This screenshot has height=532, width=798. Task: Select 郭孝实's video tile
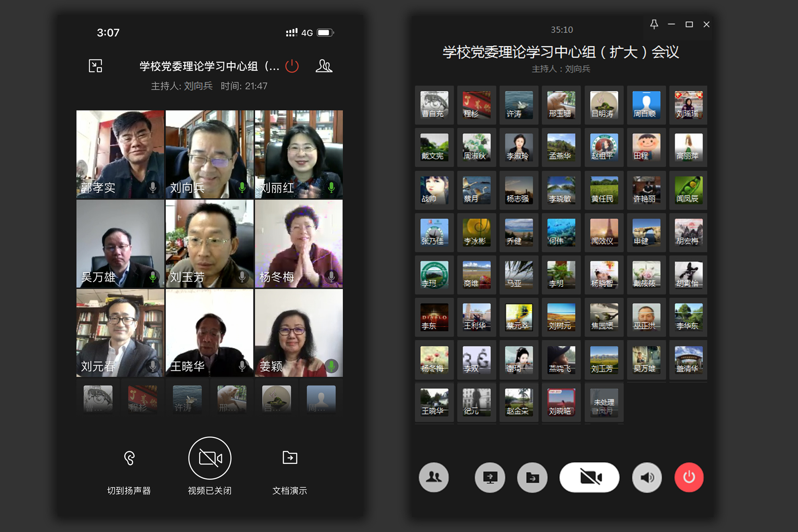click(x=120, y=154)
